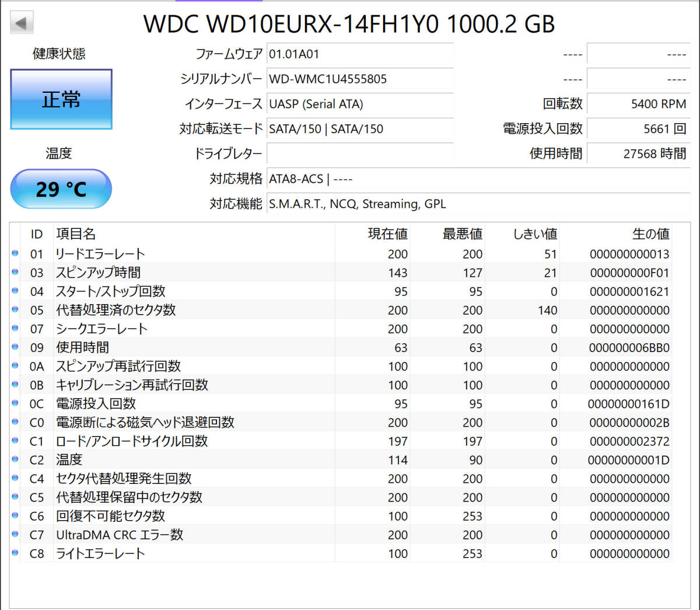Click the 対応機能 field listing S.M.A.R.T., NCQ
700x610 pixels.
478,204
